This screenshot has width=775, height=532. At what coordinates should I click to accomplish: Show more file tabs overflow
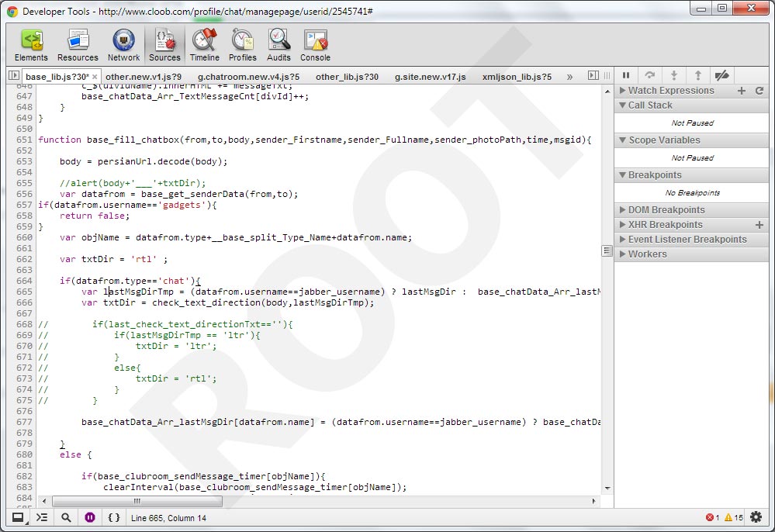pyautogui.click(x=570, y=77)
